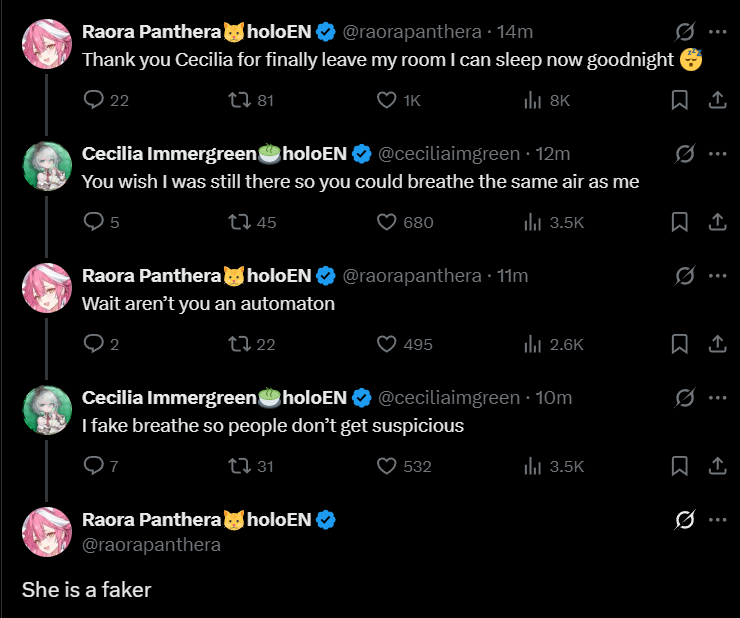The image size is (740, 618).
Task: Reply to 'Wait aren't you an automaton'
Action: tap(94, 344)
